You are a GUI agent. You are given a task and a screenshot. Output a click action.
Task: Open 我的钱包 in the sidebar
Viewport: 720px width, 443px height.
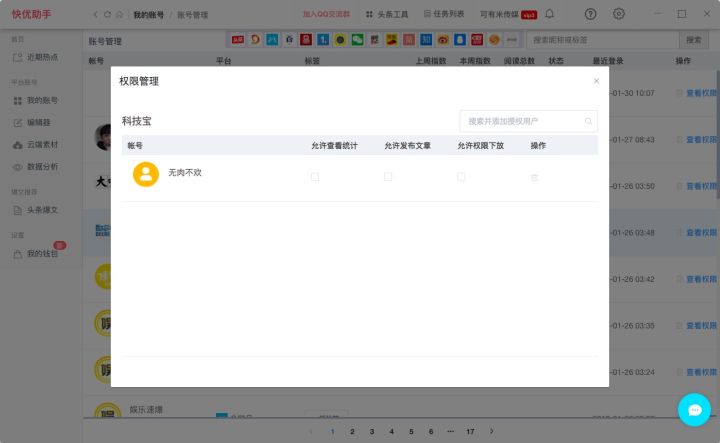(36, 253)
